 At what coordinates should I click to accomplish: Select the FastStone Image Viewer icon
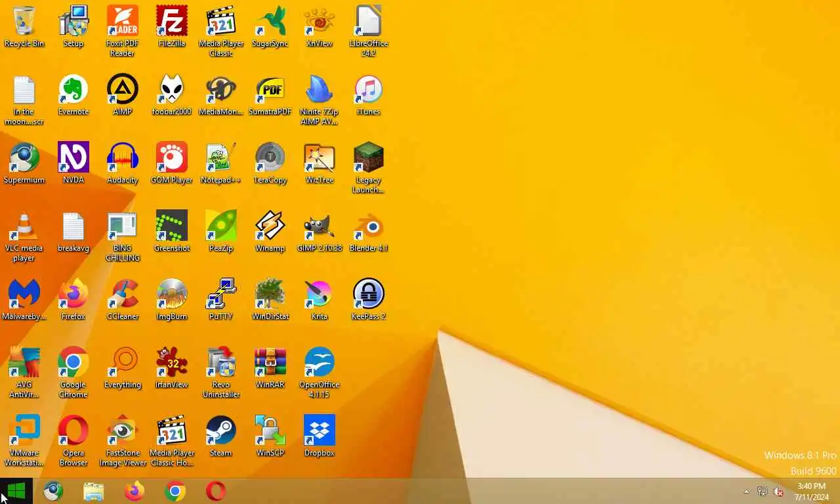123,430
